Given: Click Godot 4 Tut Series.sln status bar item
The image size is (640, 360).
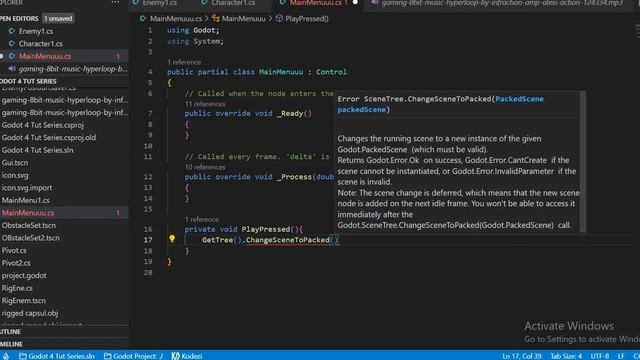Looking at the screenshot, I should point(57,356).
